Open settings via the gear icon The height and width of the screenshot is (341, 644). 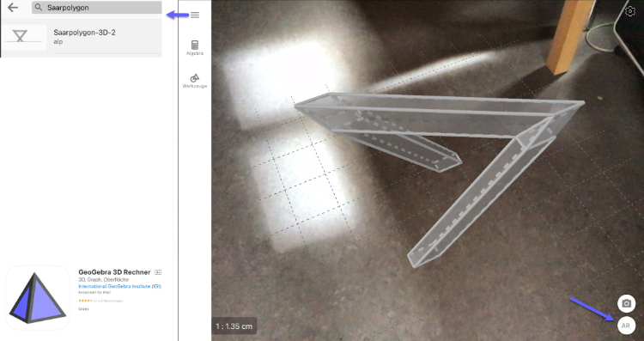(x=629, y=11)
